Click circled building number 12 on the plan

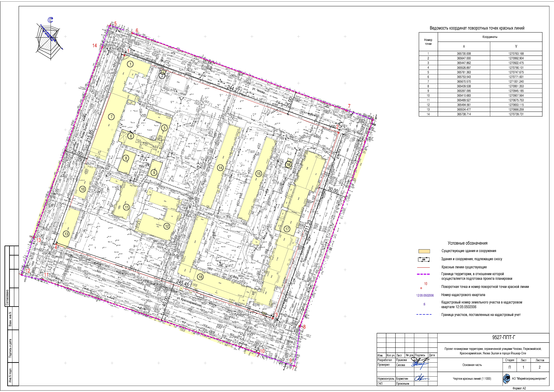pos(167,226)
